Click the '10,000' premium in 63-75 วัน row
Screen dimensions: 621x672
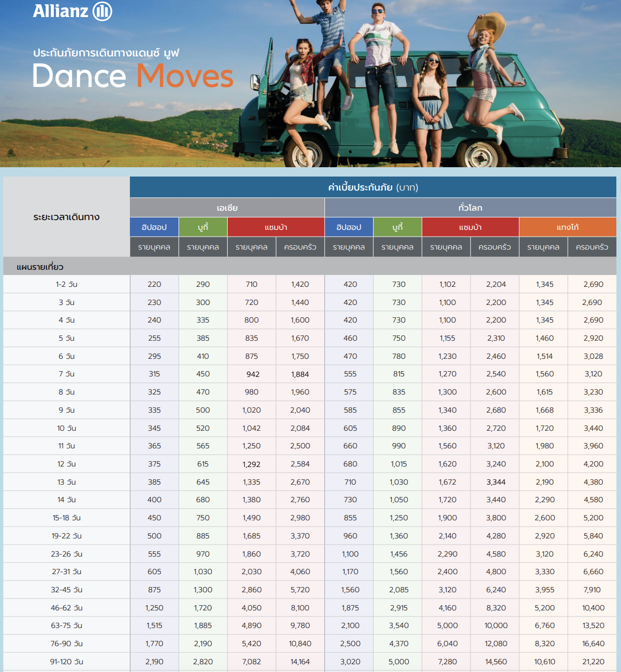[496, 625]
